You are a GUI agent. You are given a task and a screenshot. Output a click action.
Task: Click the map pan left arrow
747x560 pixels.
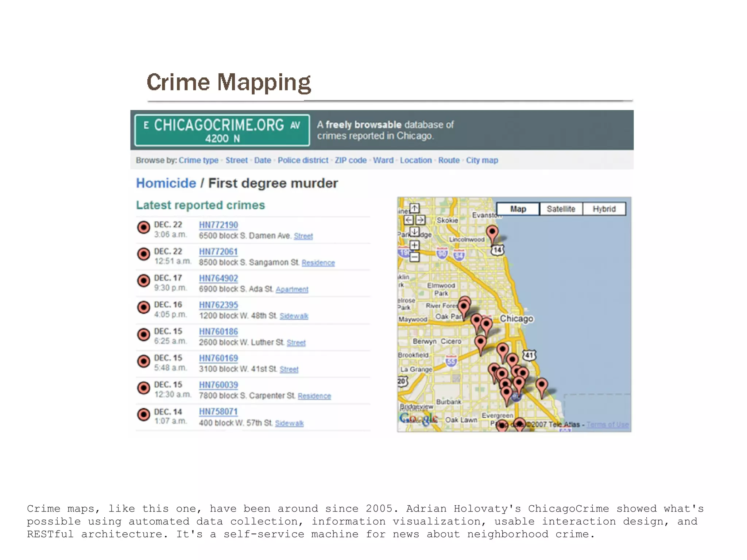[409, 220]
